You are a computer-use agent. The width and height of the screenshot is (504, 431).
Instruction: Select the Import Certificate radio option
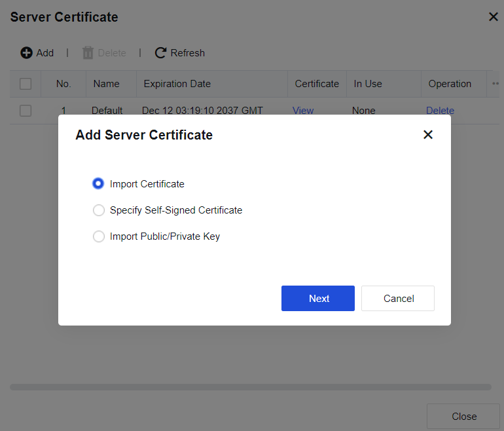tap(98, 183)
